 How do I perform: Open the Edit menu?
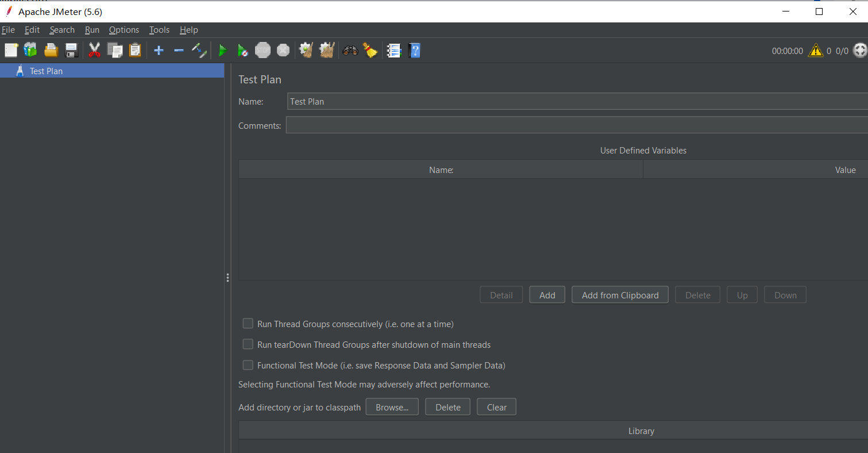tap(32, 30)
